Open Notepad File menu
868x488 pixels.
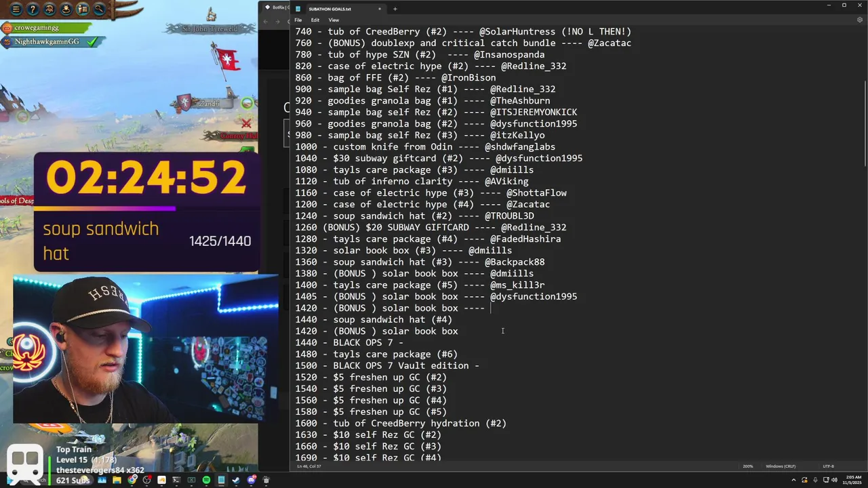298,20
